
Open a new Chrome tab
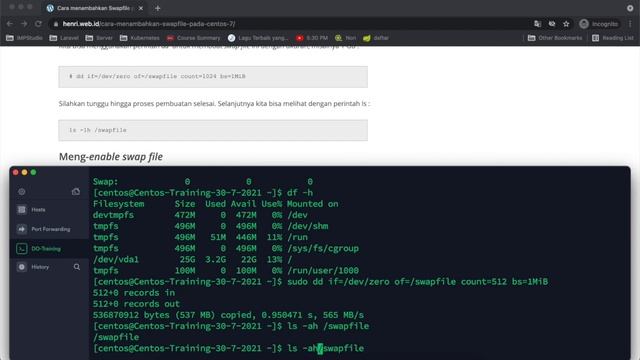pyautogui.click(x=158, y=8)
